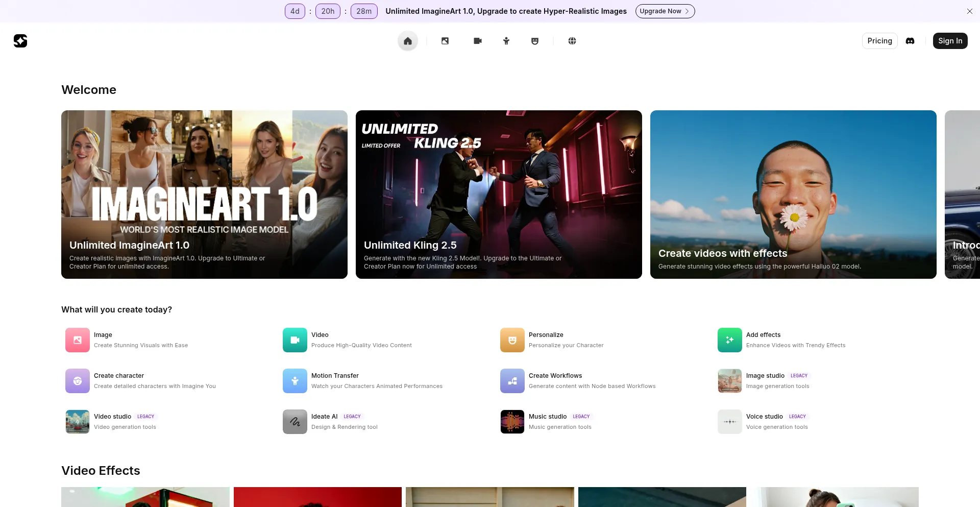Viewport: 980px width, 507px height.
Task: Open the Unlimited ImagineArt 1.0 banner
Action: [204, 195]
